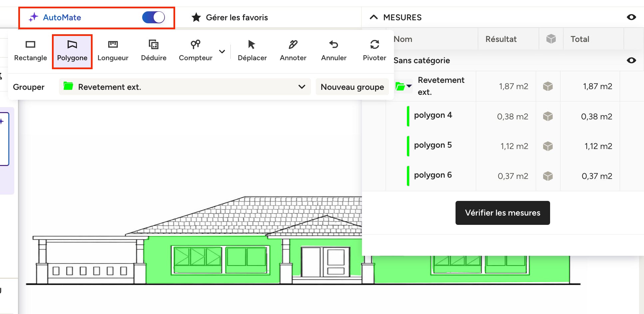Open the green folder color of Revetement ext.
Image resolution: width=644 pixels, height=314 pixels.
403,86
